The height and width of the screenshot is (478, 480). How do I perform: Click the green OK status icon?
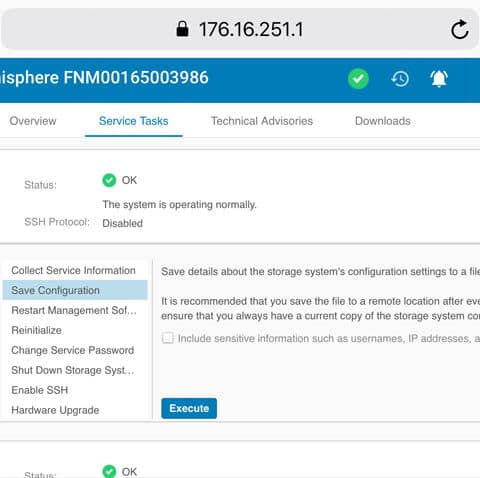109,180
